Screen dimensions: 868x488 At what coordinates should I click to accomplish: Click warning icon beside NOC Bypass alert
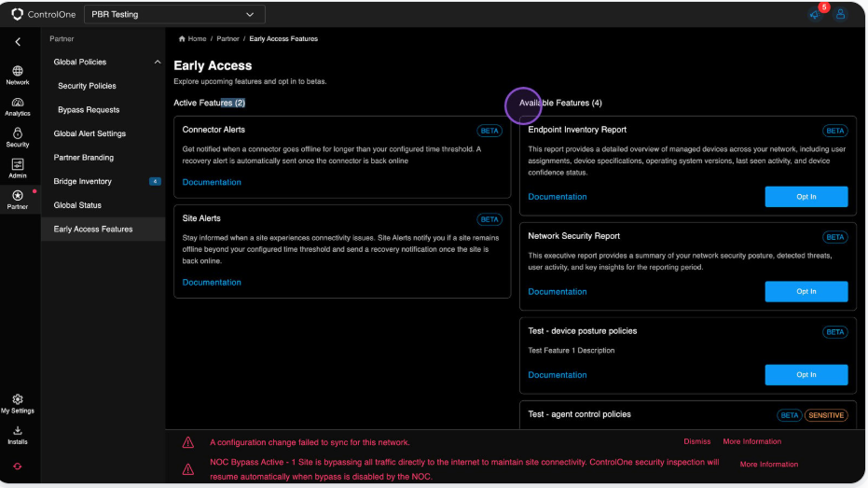tap(188, 469)
